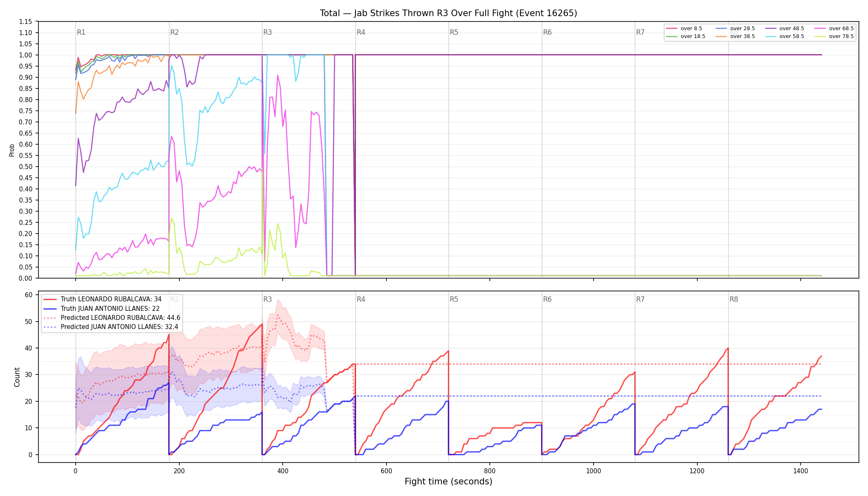This screenshot has width=868, height=496.
Task: Click the 'Fight time (seconds)' axis label
Action: pyautogui.click(x=448, y=482)
